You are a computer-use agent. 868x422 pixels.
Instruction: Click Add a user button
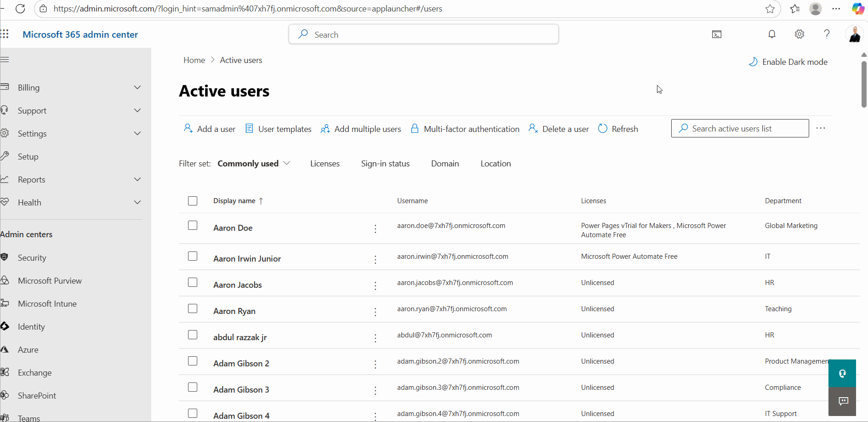[210, 129]
